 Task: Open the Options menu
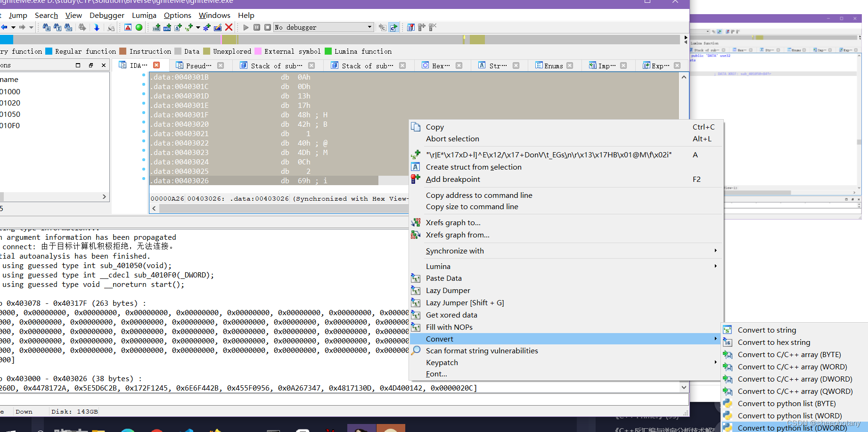(178, 15)
